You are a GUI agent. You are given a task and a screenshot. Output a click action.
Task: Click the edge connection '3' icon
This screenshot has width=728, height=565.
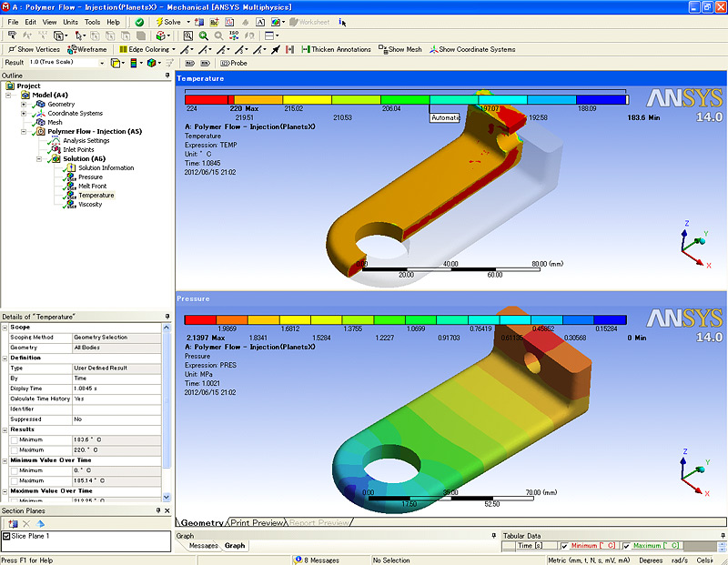pyautogui.click(x=241, y=49)
